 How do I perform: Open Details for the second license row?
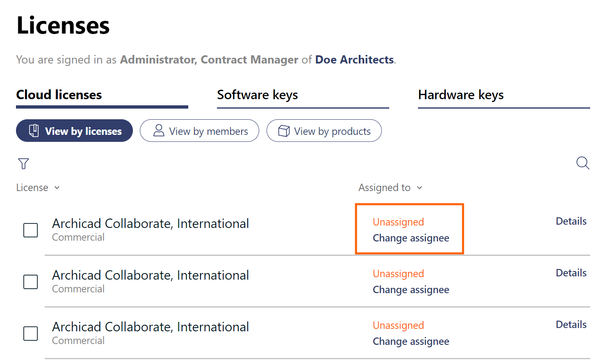pos(571,273)
